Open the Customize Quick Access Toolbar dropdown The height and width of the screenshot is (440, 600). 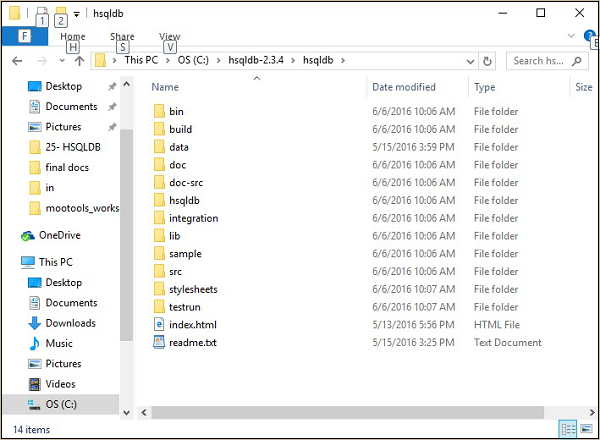(x=77, y=15)
